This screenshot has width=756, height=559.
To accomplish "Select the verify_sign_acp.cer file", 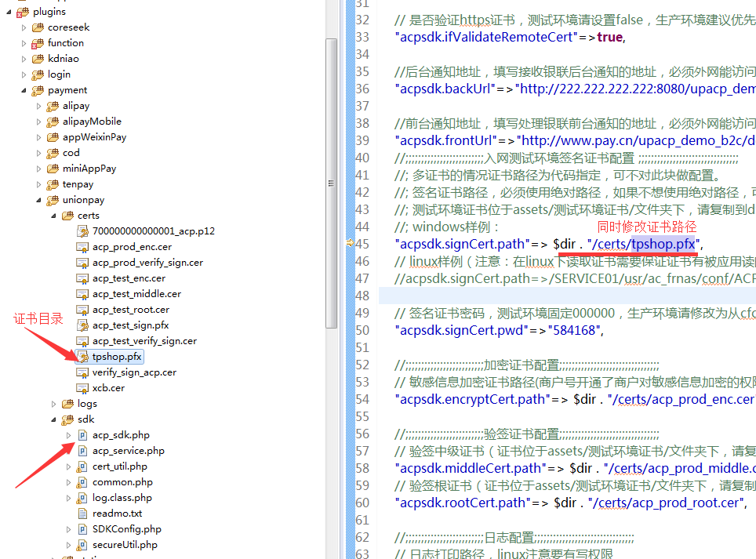I will (x=134, y=372).
